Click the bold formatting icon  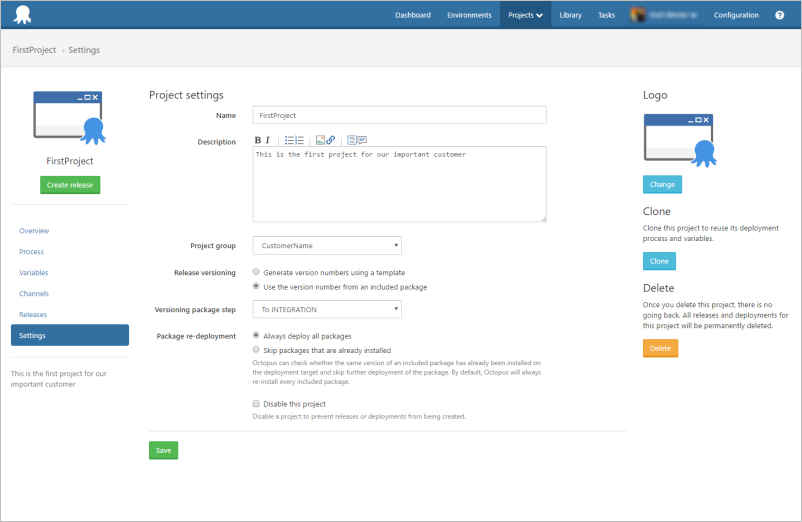click(x=258, y=141)
